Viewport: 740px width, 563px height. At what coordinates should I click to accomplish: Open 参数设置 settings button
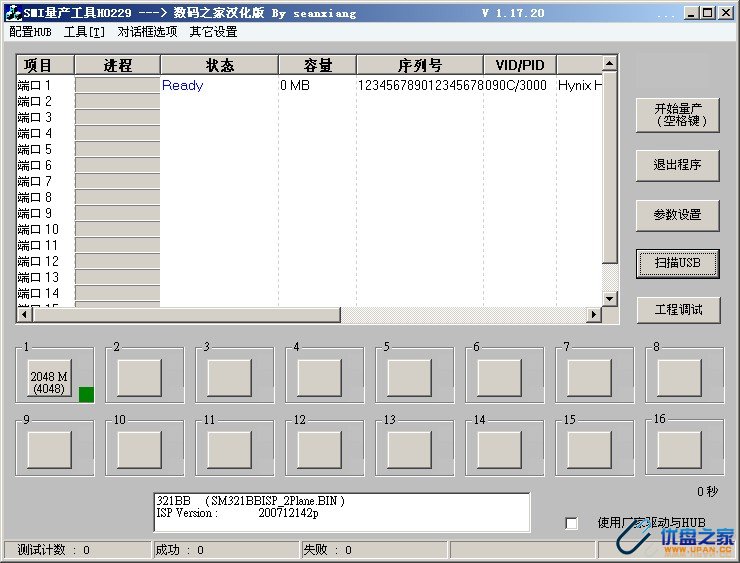pos(678,214)
